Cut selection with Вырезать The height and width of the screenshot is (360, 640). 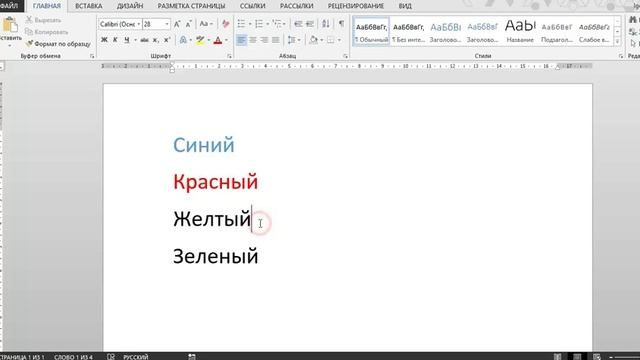pyautogui.click(x=43, y=20)
